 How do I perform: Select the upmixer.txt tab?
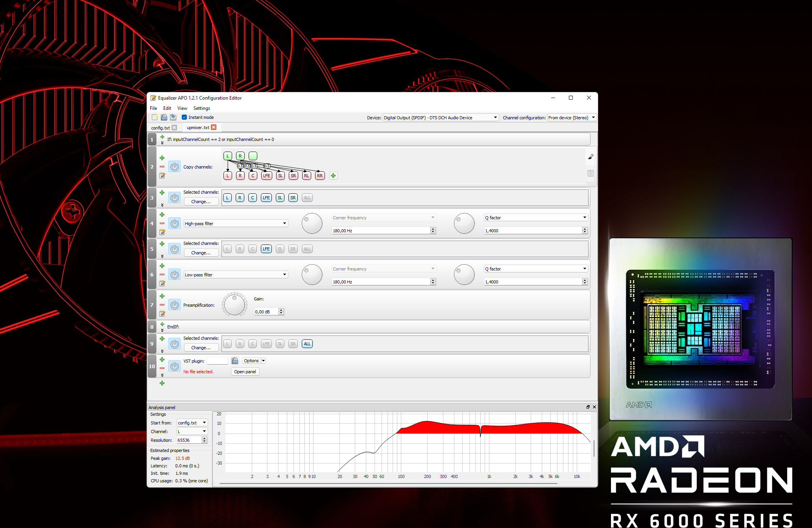(x=198, y=128)
